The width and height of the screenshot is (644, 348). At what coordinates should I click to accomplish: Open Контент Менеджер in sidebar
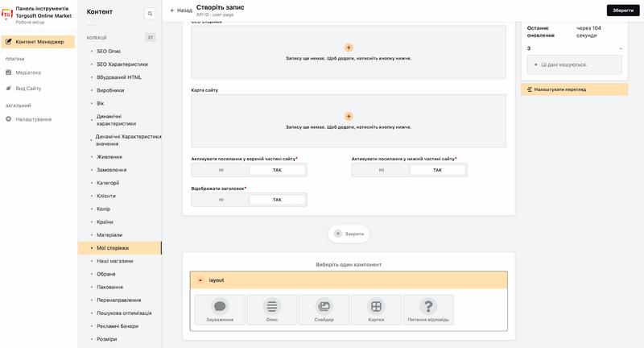pos(38,42)
